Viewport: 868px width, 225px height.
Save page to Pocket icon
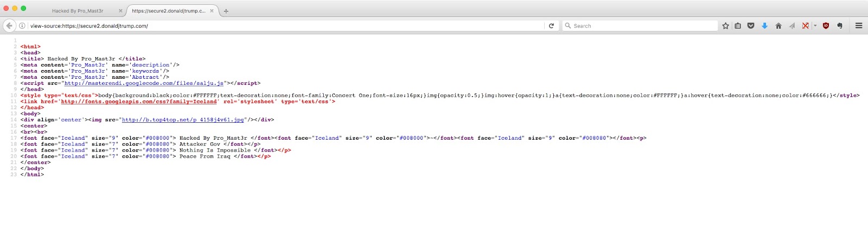(x=751, y=26)
